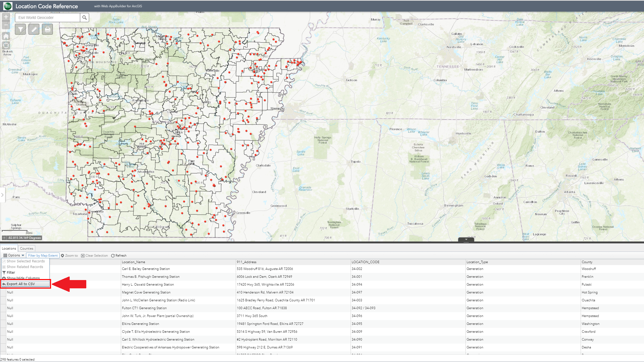Switch to the Locations tab

tap(9, 248)
